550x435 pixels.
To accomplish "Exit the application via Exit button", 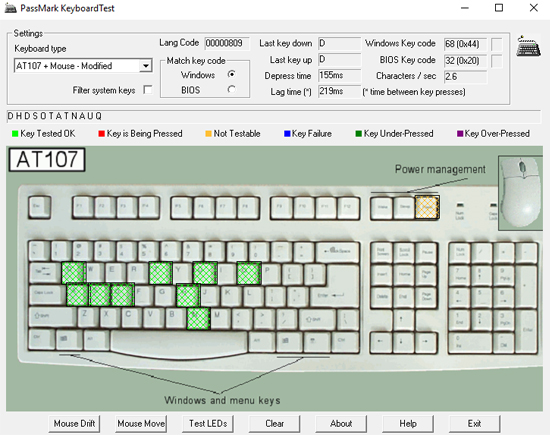I will (x=475, y=424).
